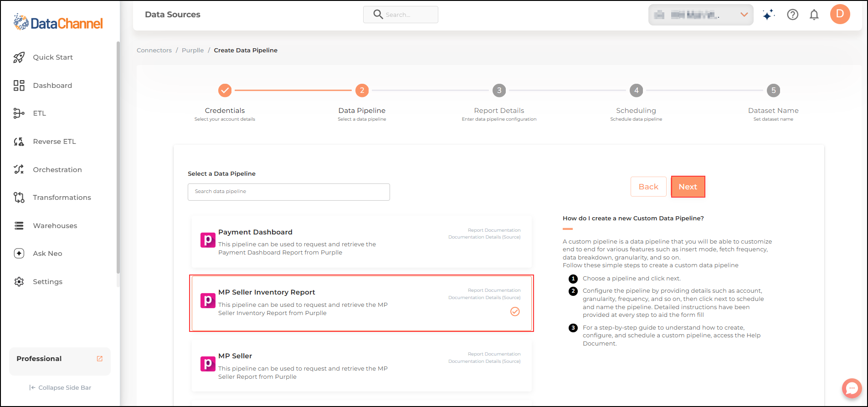This screenshot has height=407, width=868.
Task: Open MP Seller Inventory Report Documentation link
Action: (494, 290)
